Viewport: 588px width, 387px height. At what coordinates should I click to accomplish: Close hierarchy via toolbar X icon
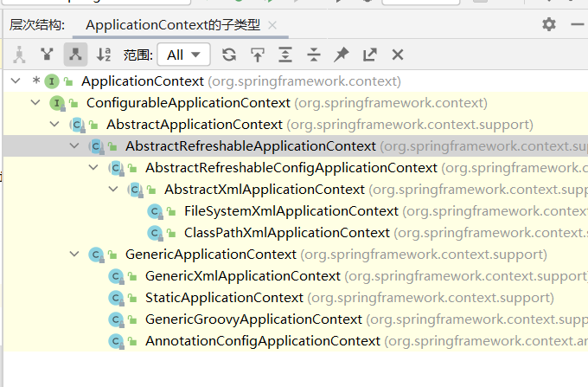point(398,55)
